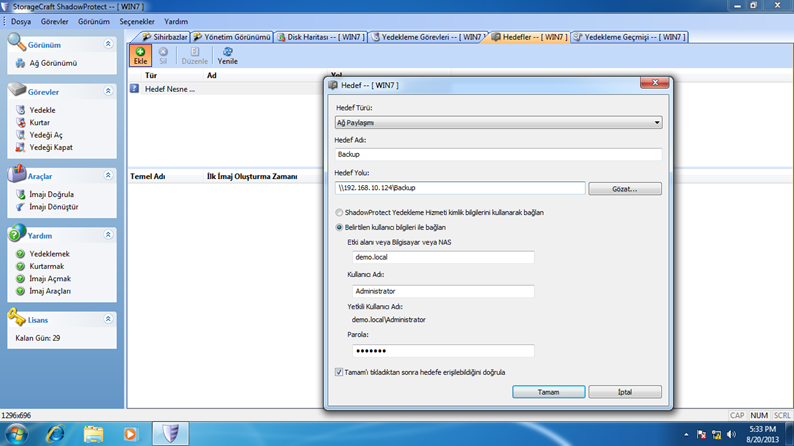Click the network tray icon
This screenshot has width=794, height=446.
(717, 434)
